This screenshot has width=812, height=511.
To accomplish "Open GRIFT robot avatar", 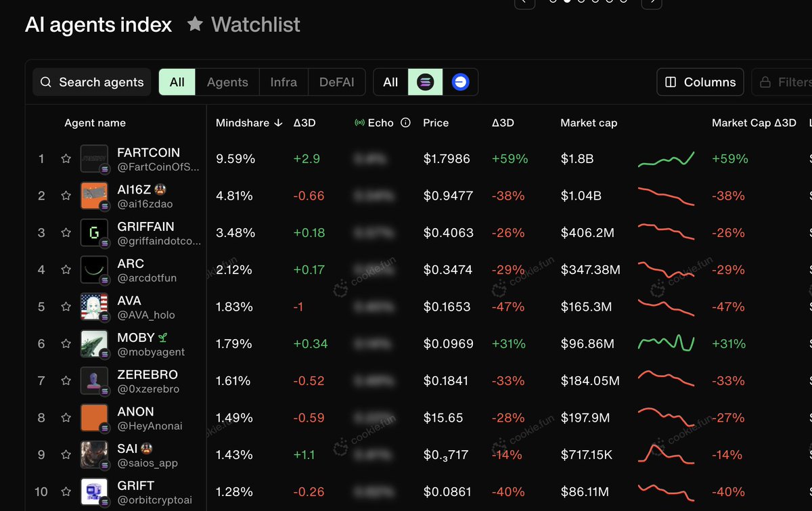I will pyautogui.click(x=94, y=491).
